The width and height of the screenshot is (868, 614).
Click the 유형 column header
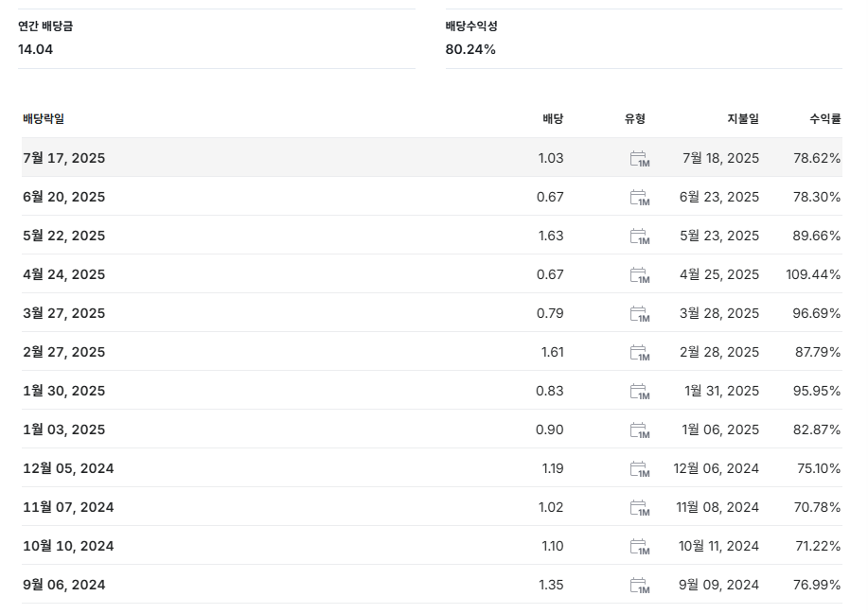point(635,118)
